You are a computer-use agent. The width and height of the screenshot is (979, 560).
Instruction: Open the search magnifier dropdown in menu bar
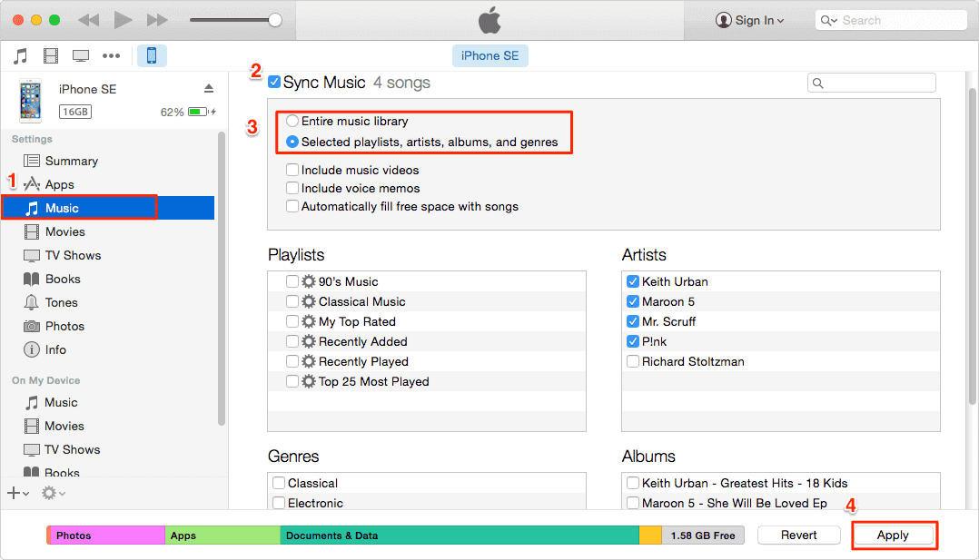pos(830,19)
